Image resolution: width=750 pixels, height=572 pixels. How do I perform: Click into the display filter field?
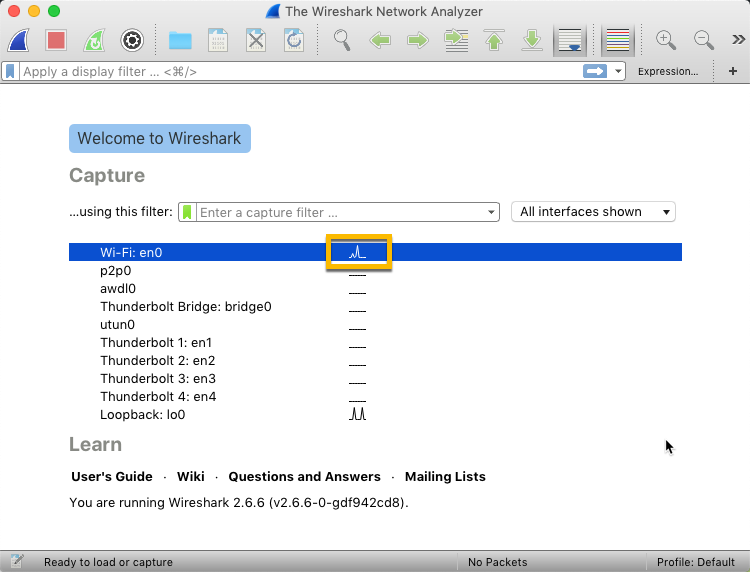point(300,71)
